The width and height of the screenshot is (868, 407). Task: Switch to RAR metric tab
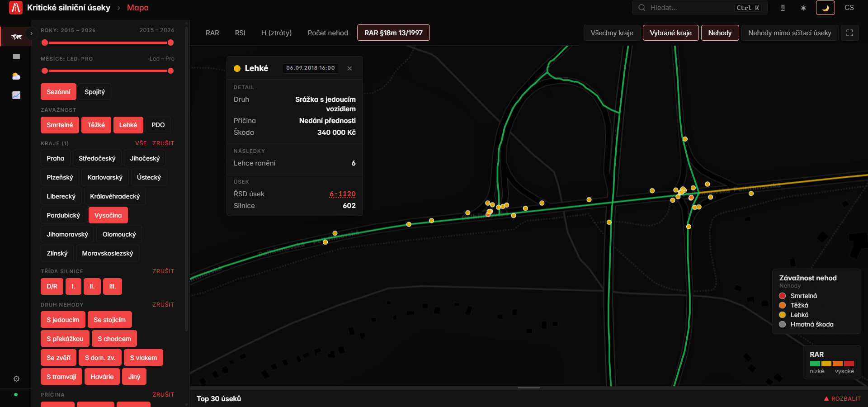click(212, 33)
